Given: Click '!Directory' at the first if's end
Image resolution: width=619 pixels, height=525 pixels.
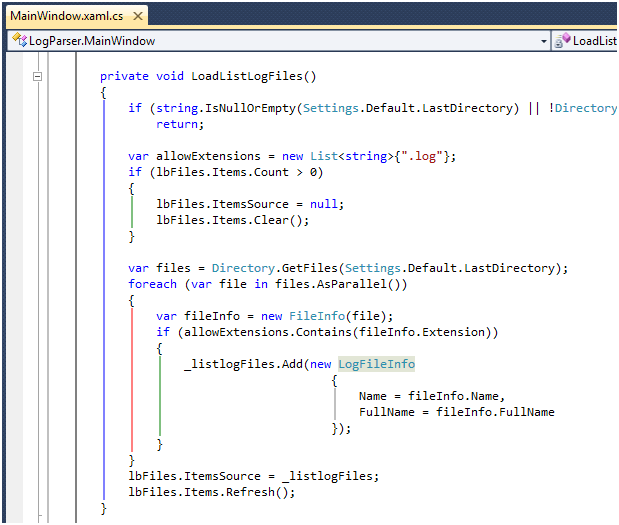Looking at the screenshot, I should [x=583, y=108].
